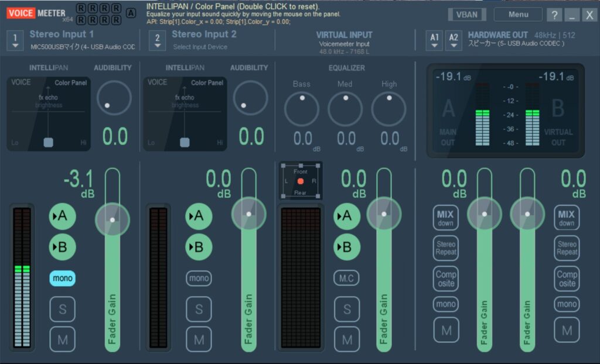Screen dimensions: 600x364
Task: Disable mono on Stereo Input 1
Action: 63,279
